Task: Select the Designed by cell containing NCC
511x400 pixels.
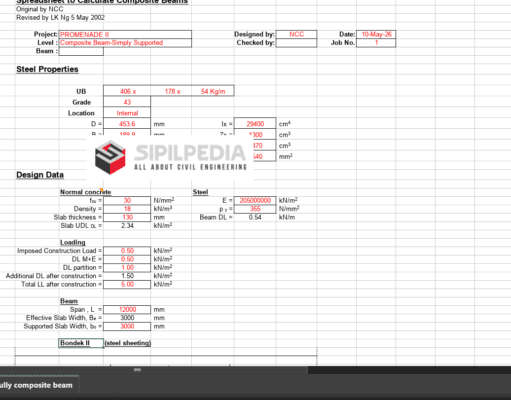Action: (296, 35)
